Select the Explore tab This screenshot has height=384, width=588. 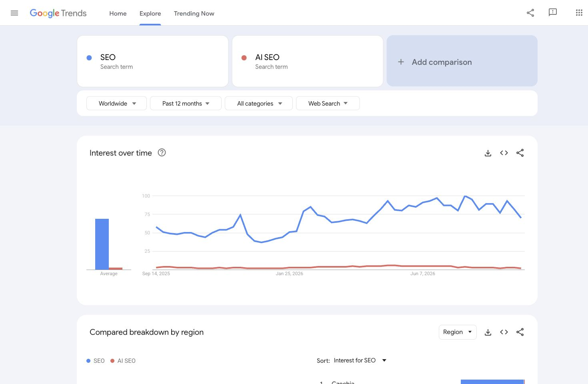150,13
